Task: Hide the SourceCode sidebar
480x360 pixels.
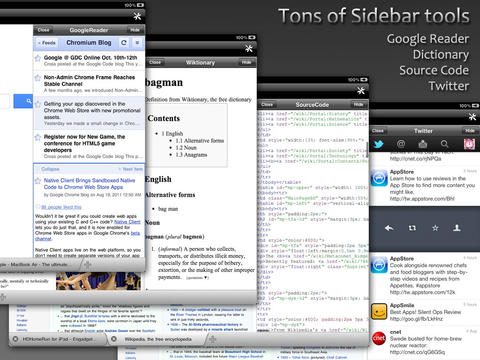Action: coord(359,105)
